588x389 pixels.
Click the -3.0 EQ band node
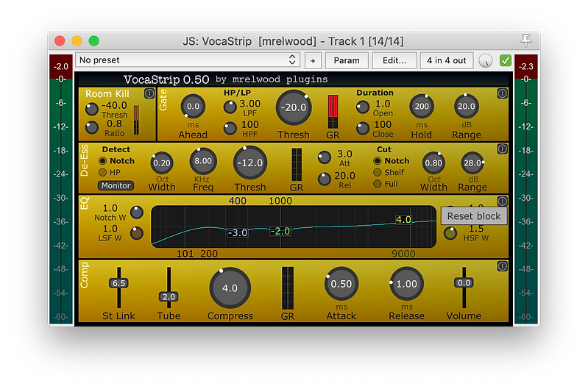point(238,232)
